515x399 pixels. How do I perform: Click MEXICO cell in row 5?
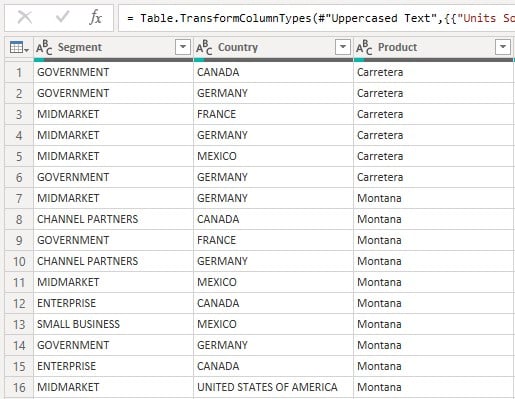[x=273, y=156]
